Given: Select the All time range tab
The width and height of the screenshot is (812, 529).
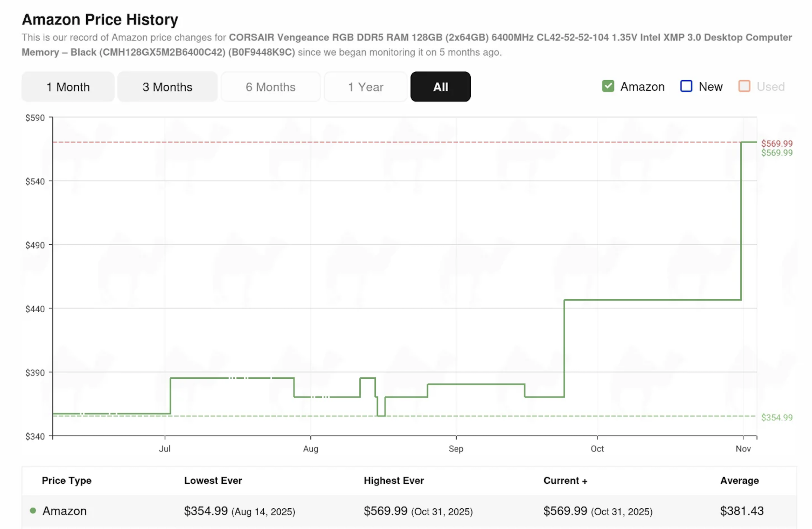Looking at the screenshot, I should (440, 87).
